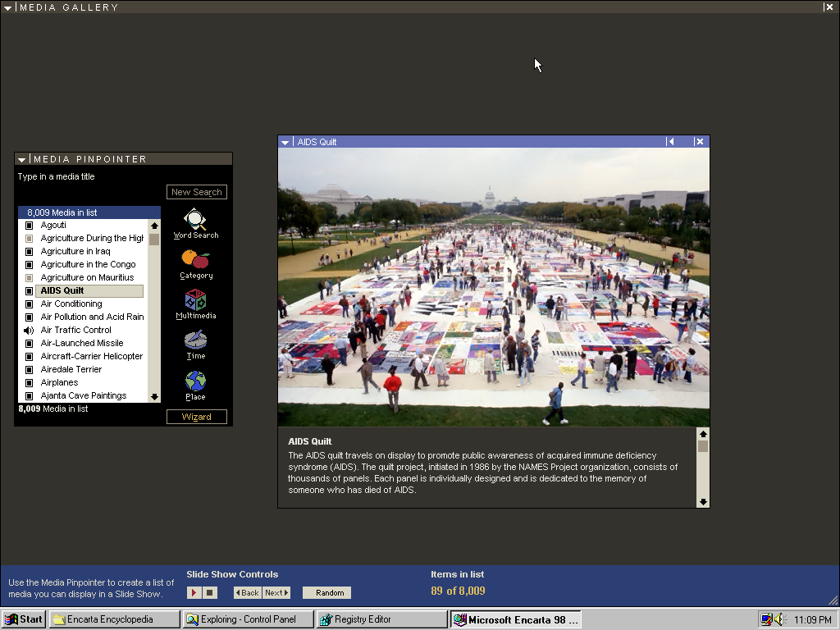Expand the Media Pinpointer menu arrow
840x630 pixels.
point(22,159)
